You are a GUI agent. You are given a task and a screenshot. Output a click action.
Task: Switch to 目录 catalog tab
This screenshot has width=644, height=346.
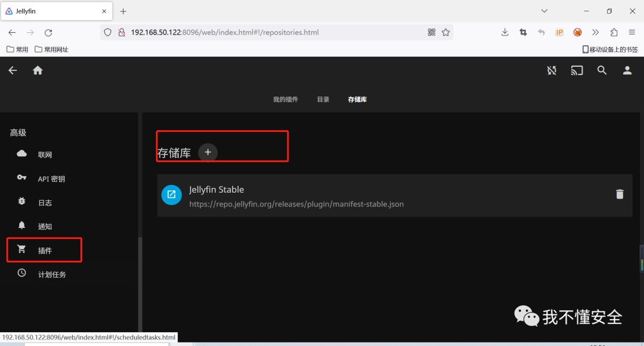[323, 100]
